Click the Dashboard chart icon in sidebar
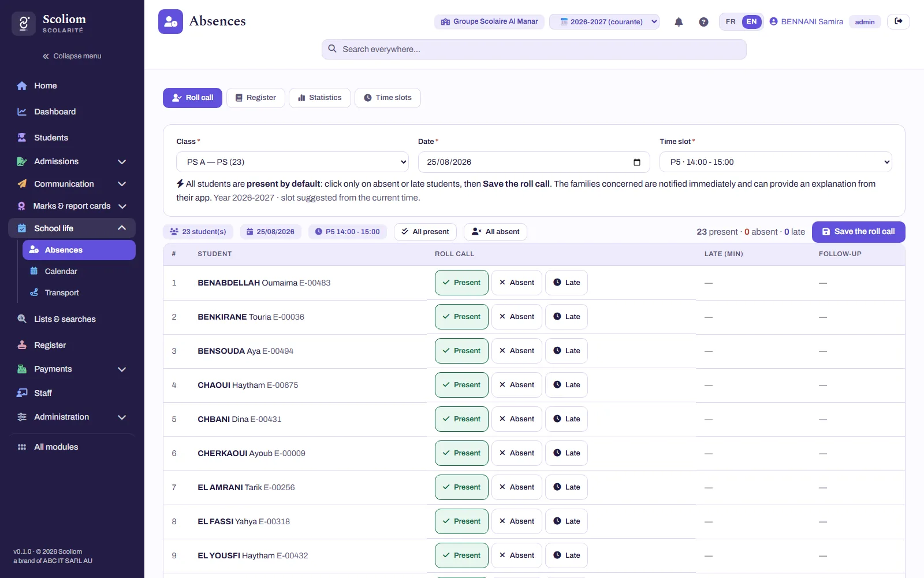Viewport: 924px width, 578px height. [x=22, y=112]
